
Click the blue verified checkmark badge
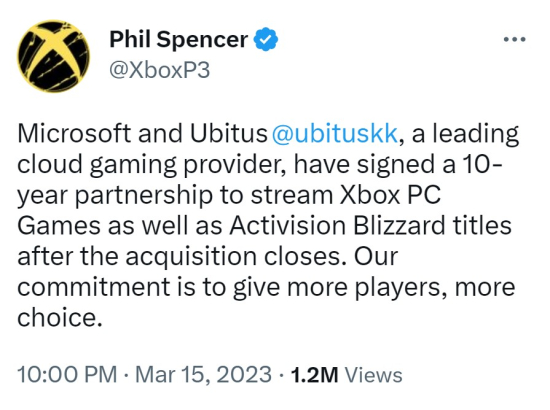(266, 39)
